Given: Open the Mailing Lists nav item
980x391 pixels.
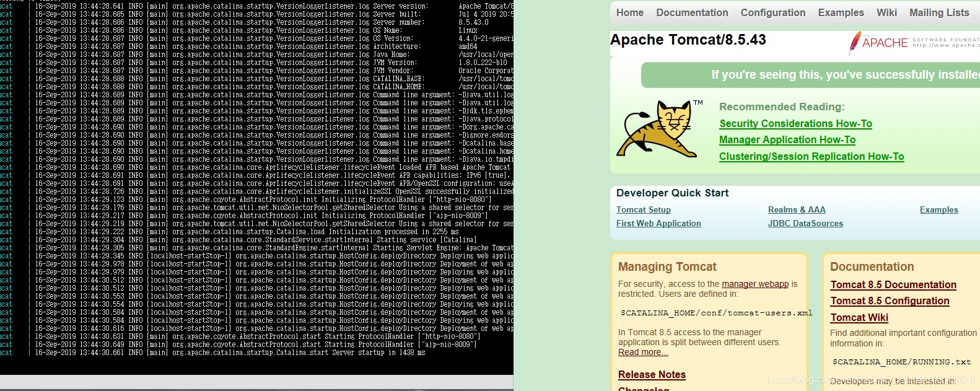Looking at the screenshot, I should 939,12.
